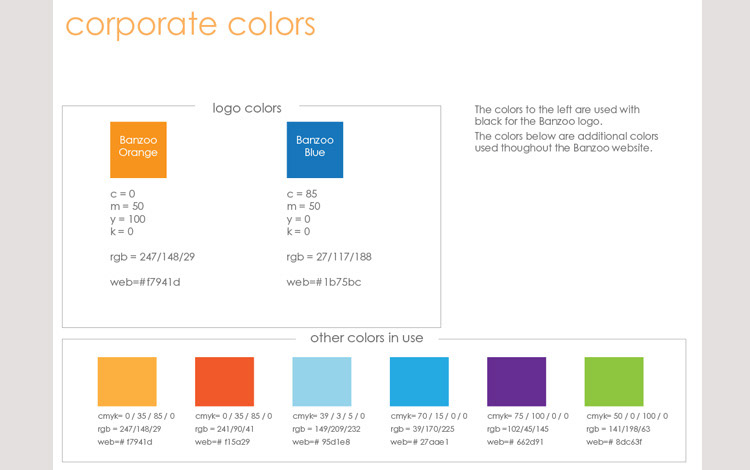Click the 'colors to the left' description sentence
The height and width of the screenshot is (470, 750).
click(557, 115)
